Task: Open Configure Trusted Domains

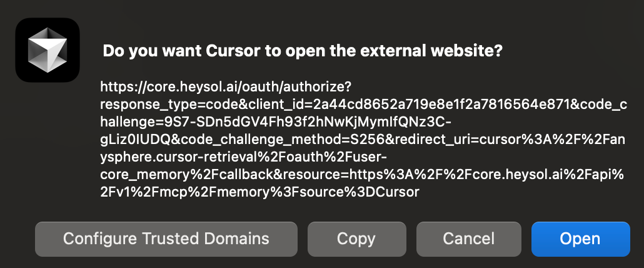Action: click(x=166, y=239)
